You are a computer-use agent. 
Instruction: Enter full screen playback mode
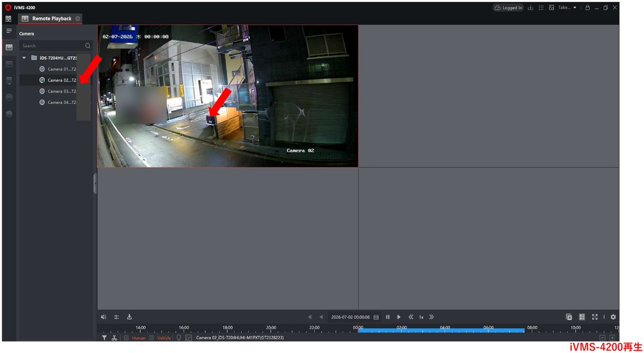tap(595, 317)
